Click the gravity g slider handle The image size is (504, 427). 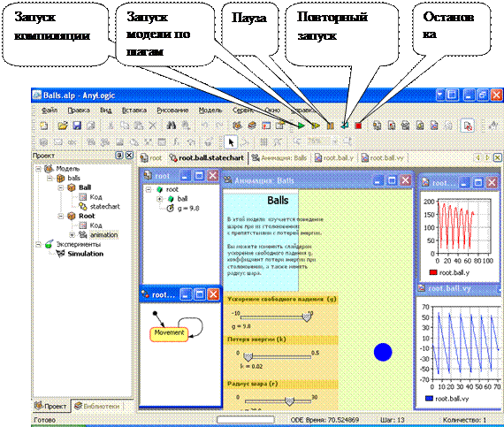(307, 317)
